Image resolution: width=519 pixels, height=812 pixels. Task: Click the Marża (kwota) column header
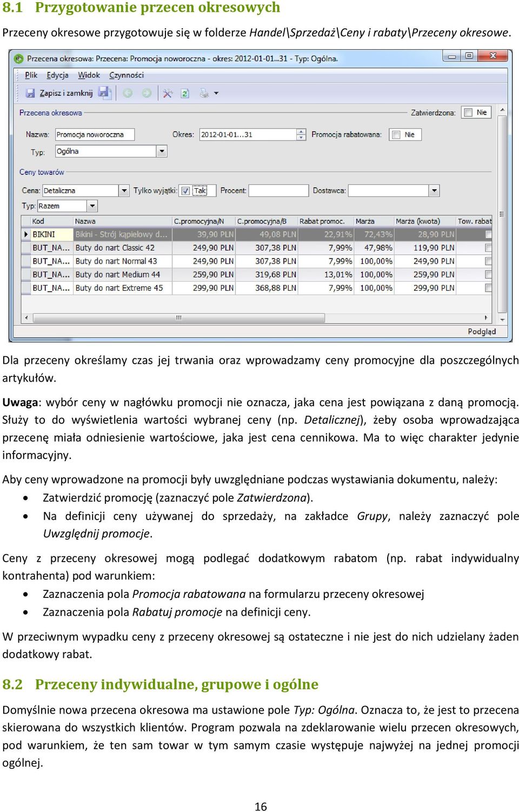[x=424, y=221]
